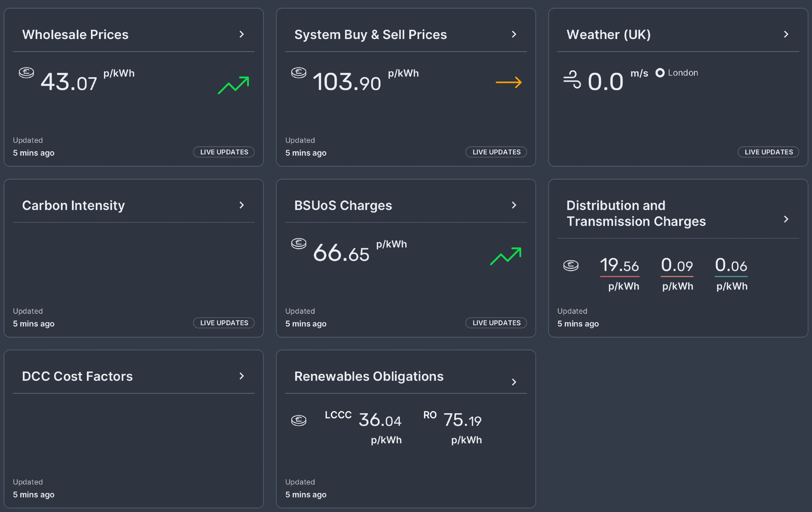Image resolution: width=812 pixels, height=512 pixels.
Task: Click the 19.56 red-underlined charge value
Action: tap(620, 266)
